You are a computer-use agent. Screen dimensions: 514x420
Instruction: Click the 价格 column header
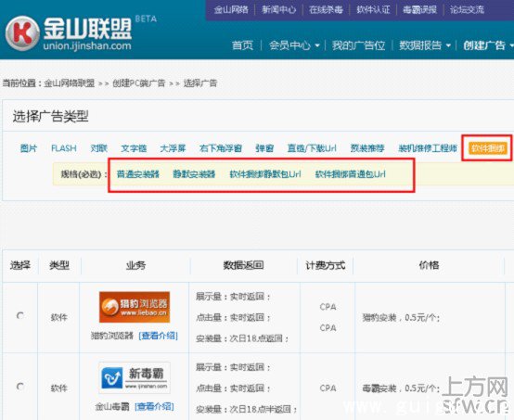[429, 265]
